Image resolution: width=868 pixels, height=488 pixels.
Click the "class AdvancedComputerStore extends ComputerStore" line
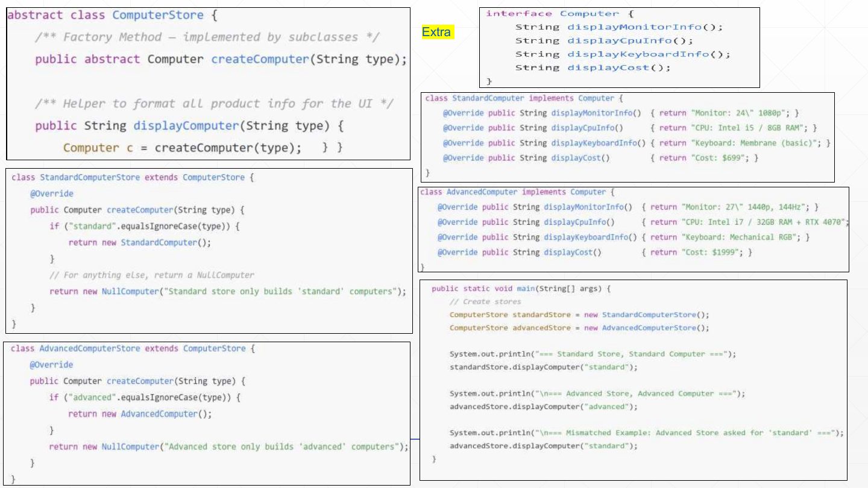pyautogui.click(x=133, y=349)
